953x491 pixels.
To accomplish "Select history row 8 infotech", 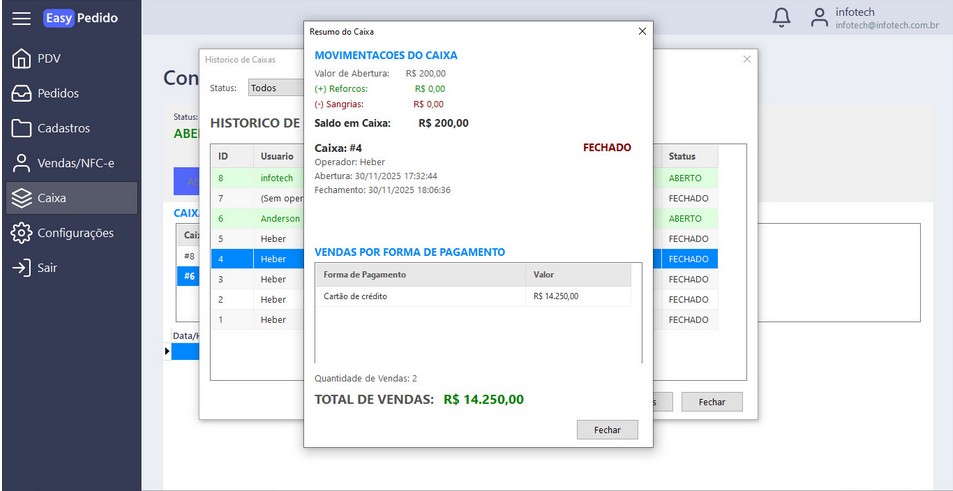I will [258, 178].
